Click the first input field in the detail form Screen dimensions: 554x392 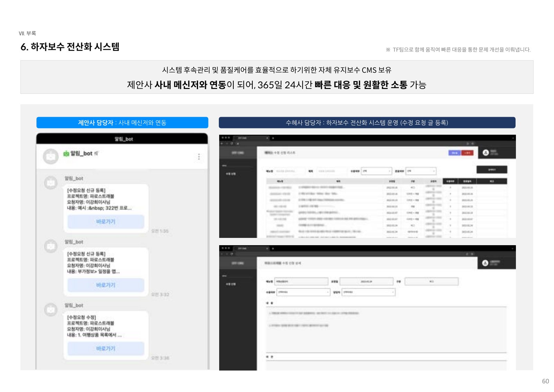[301, 282]
